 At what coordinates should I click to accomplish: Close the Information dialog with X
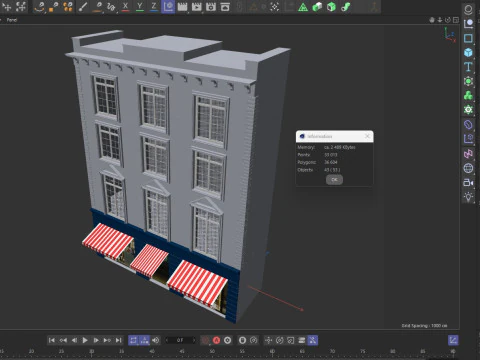[367, 136]
